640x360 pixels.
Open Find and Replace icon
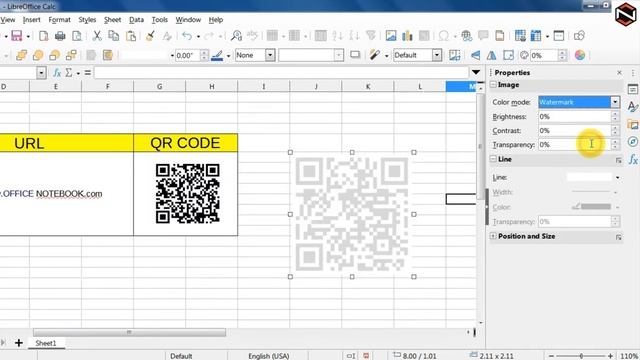point(236,36)
